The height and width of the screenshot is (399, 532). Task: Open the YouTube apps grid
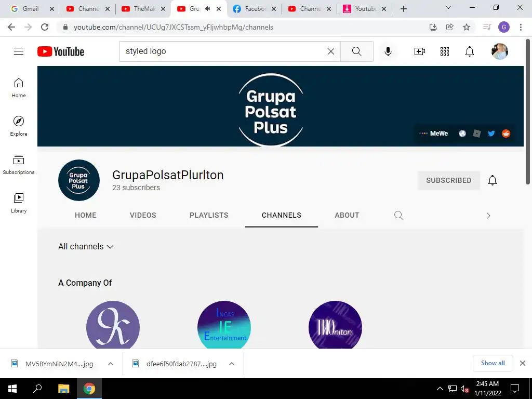click(445, 51)
